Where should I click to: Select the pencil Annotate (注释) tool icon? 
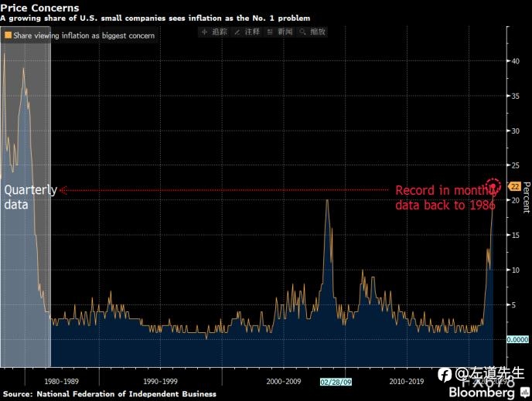click(237, 32)
